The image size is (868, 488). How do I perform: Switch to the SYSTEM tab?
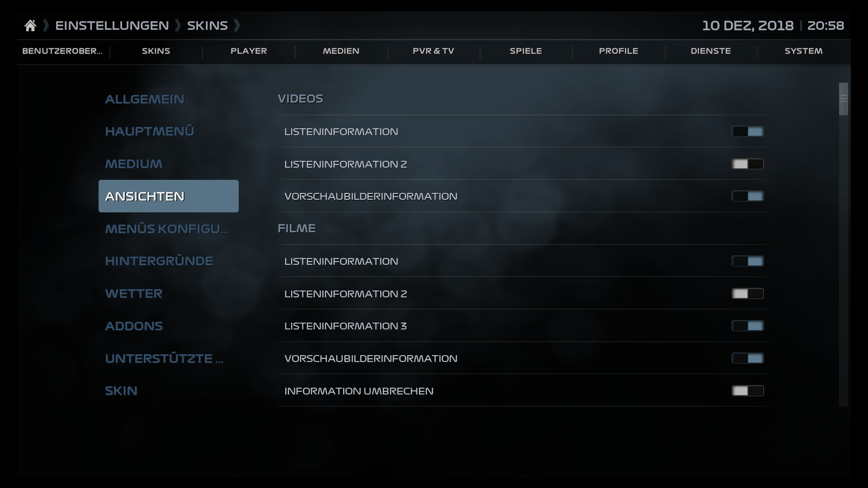click(803, 51)
